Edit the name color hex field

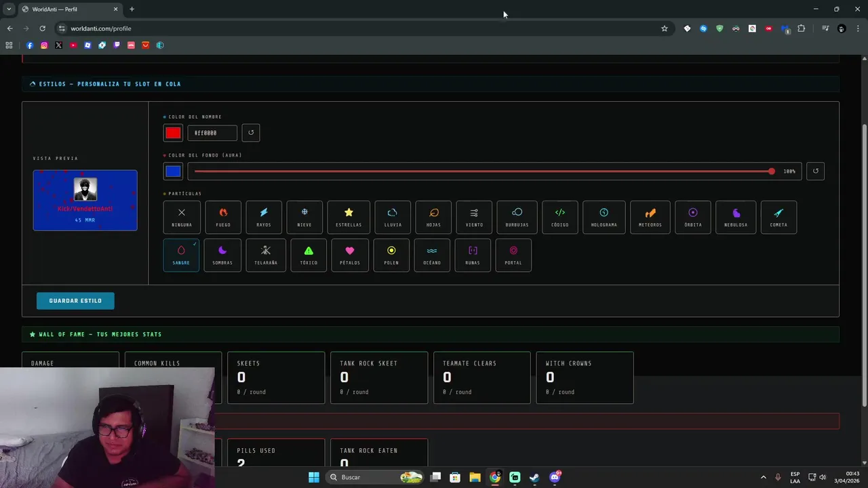coord(212,133)
